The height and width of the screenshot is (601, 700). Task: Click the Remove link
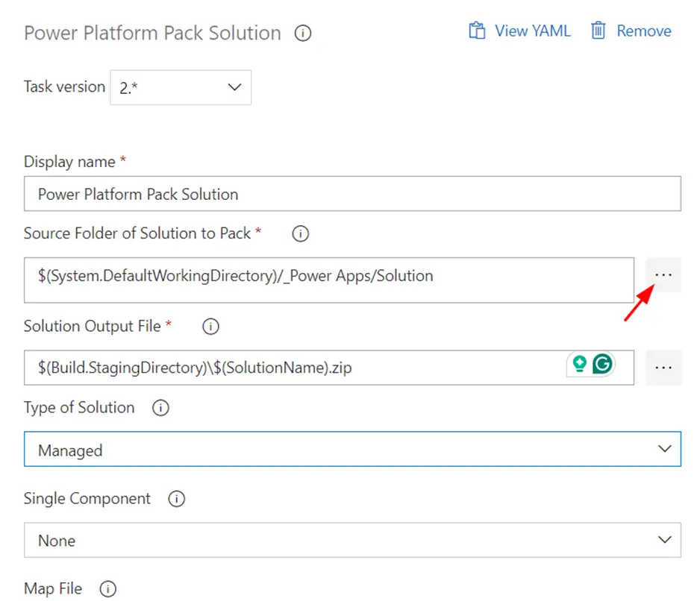pyautogui.click(x=644, y=31)
